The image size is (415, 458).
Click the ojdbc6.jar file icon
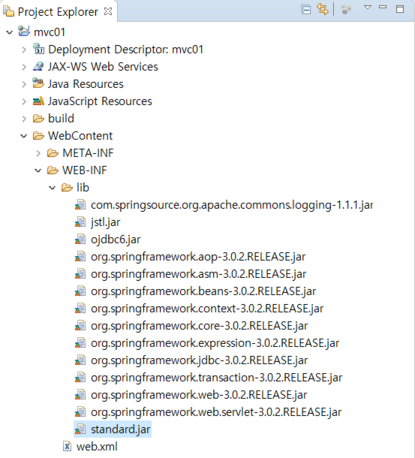pyautogui.click(x=80, y=239)
